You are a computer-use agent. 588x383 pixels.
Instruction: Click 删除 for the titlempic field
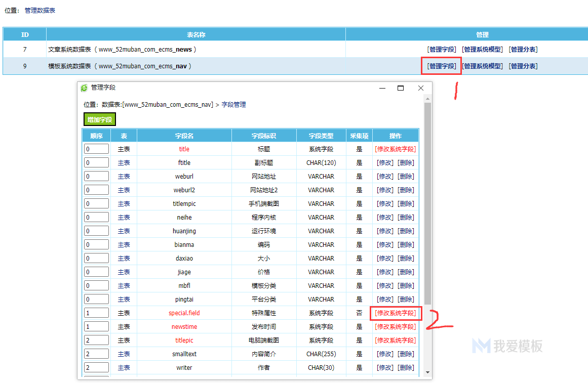pos(406,204)
